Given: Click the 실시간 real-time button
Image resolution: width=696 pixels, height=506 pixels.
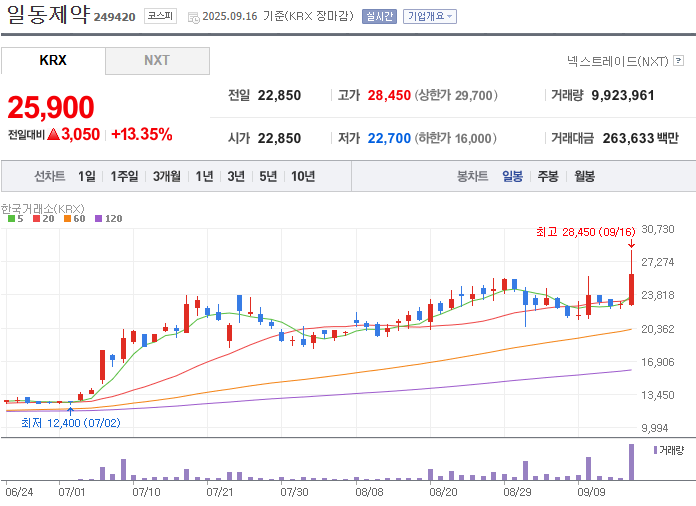Looking at the screenshot, I should pos(379,16).
